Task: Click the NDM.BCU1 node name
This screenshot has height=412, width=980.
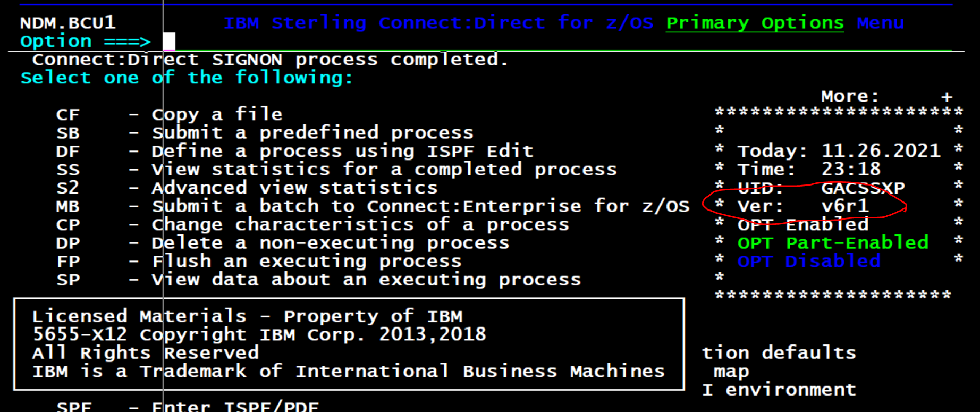Action: pos(67,23)
